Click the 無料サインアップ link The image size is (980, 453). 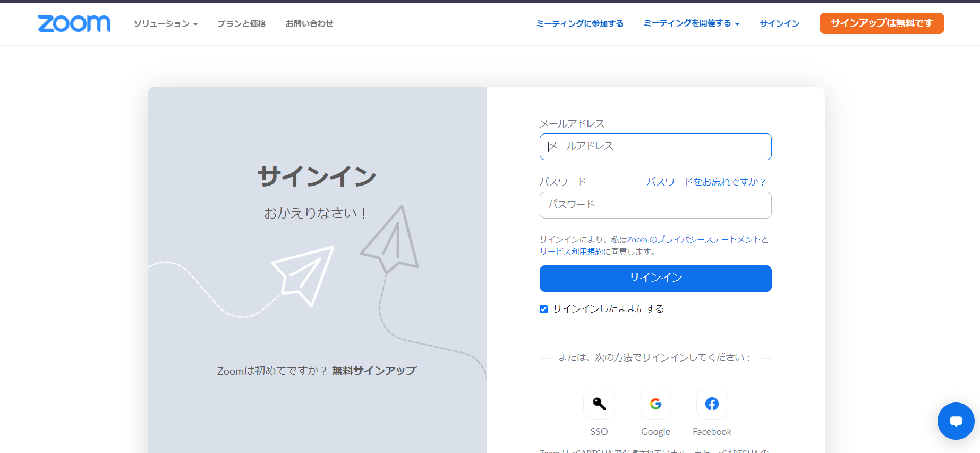click(x=374, y=371)
